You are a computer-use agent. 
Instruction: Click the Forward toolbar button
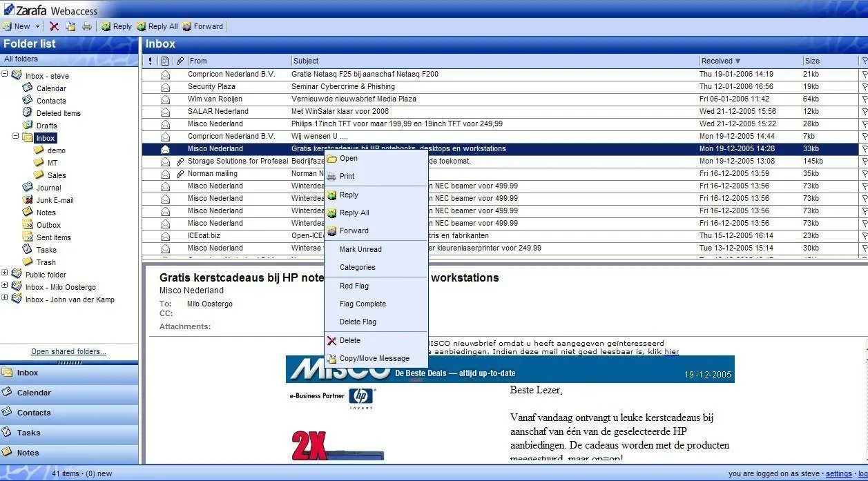click(x=202, y=26)
